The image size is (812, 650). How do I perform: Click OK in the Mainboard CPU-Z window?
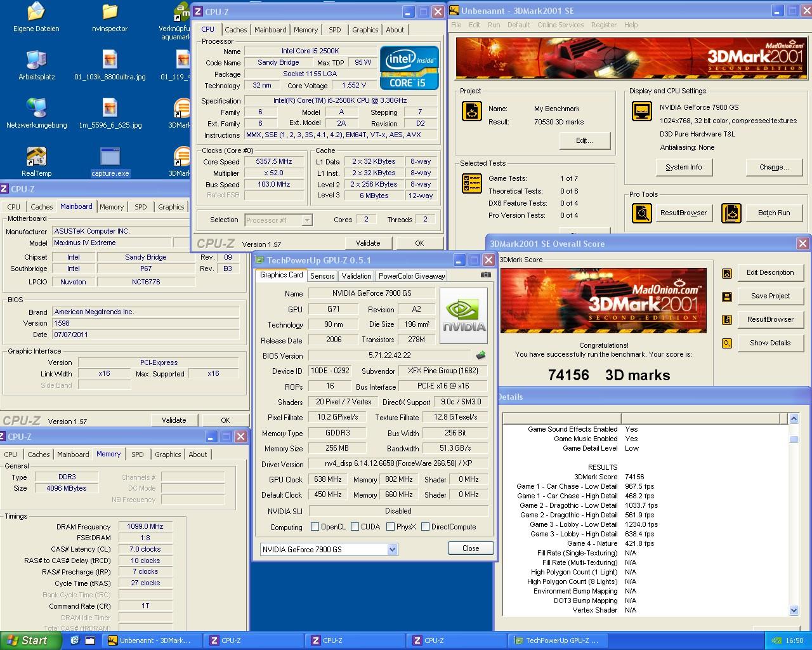(225, 420)
